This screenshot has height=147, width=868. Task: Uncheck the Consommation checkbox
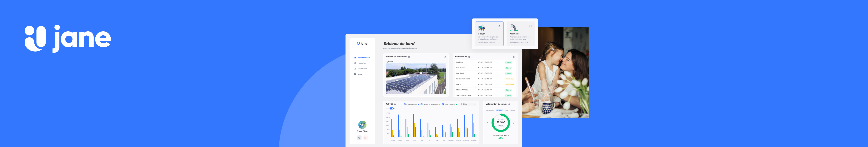[x=404, y=104]
